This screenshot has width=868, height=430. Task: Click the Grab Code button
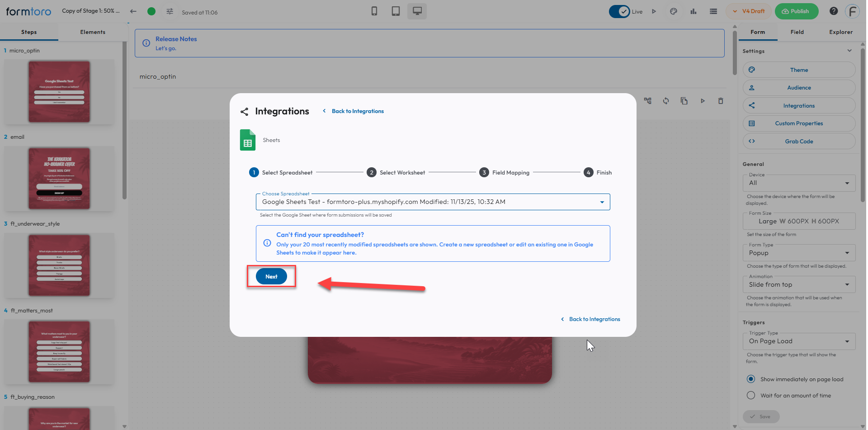click(799, 141)
